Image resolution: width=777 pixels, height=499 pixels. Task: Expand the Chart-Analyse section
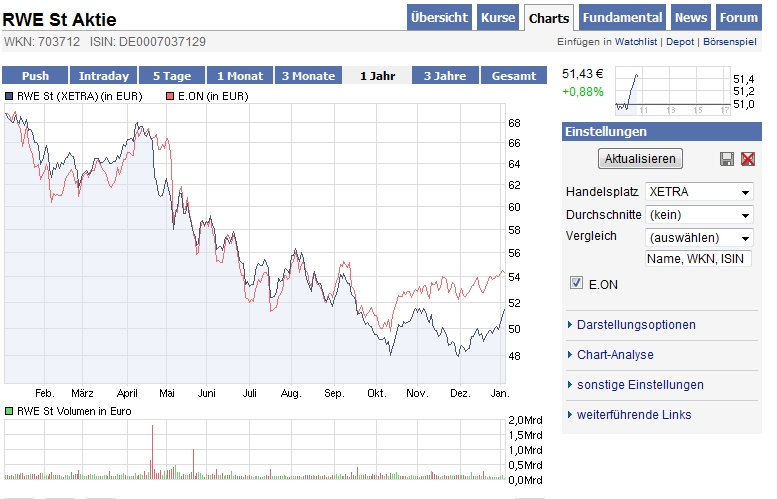coord(615,355)
